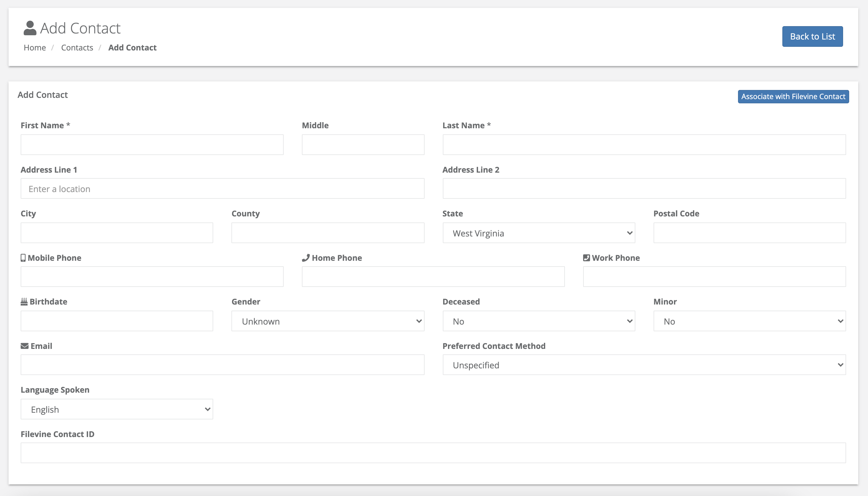The width and height of the screenshot is (868, 496).
Task: Click Associate with Filevine Contact button
Action: [793, 97]
